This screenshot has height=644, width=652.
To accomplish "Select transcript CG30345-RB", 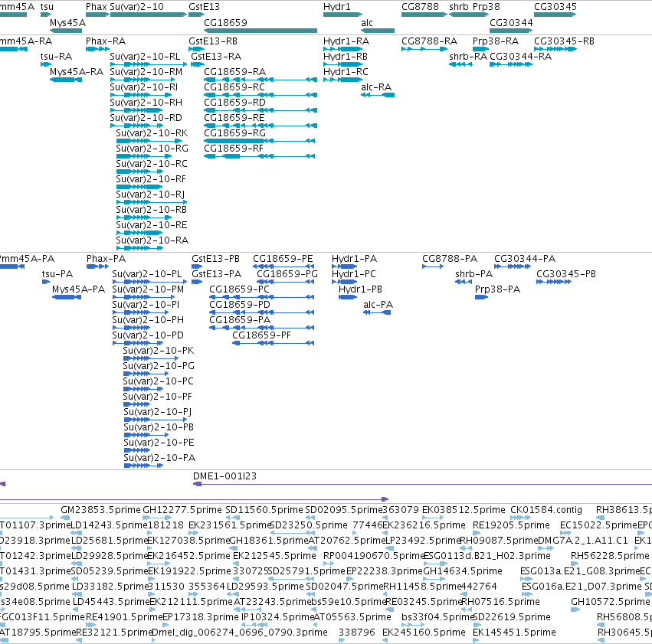I will [x=564, y=41].
